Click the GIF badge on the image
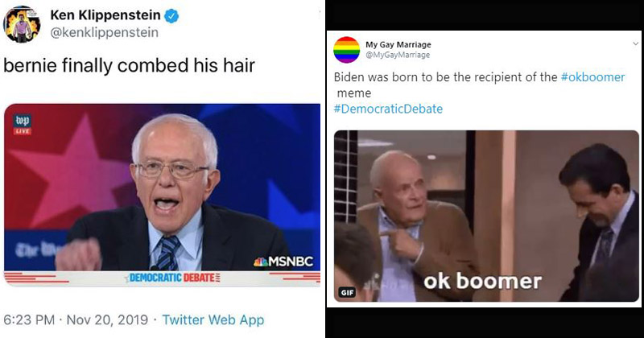644x338 pixels. tap(348, 292)
